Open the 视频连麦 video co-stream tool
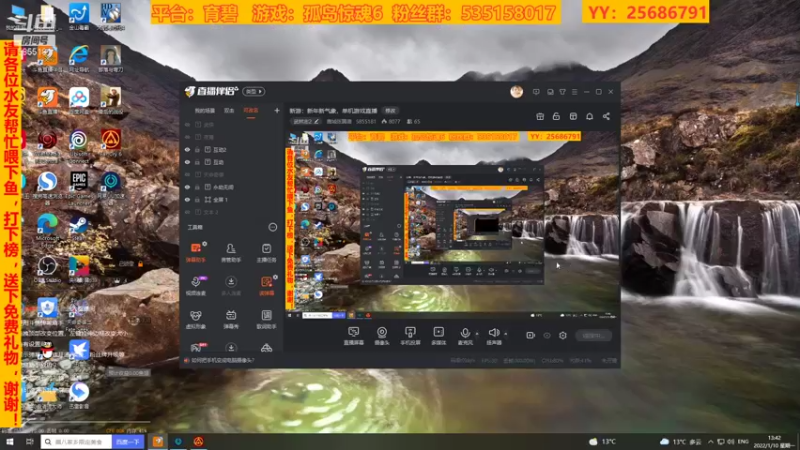This screenshot has height=450, width=800. 196,286
